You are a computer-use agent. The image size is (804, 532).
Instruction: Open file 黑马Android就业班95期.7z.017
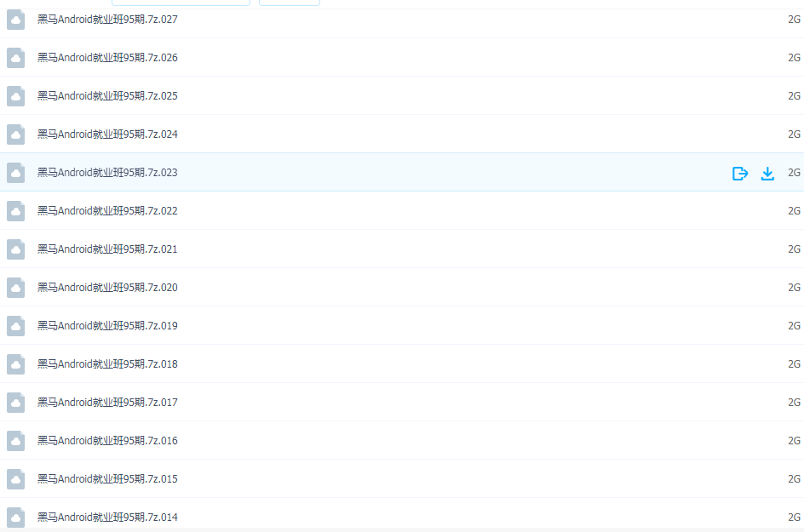[x=107, y=403]
